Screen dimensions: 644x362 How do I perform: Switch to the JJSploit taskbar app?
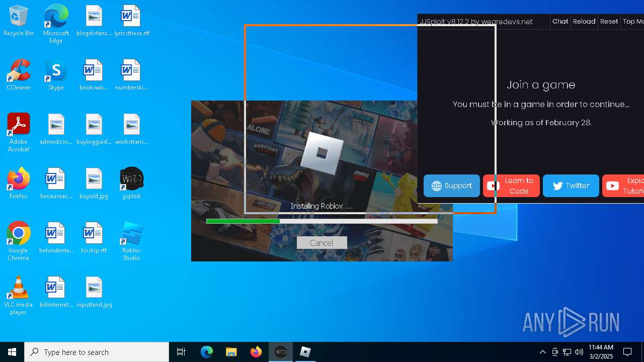click(x=280, y=352)
